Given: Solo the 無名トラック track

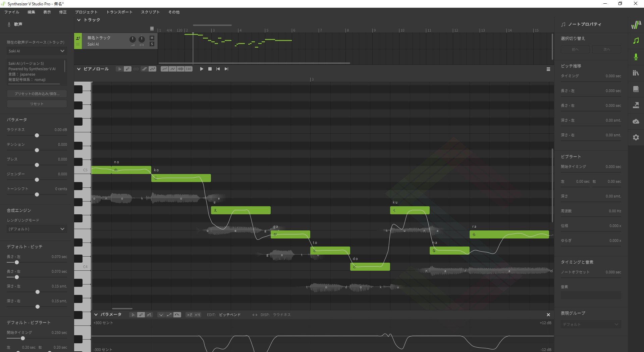Looking at the screenshot, I should click(152, 44).
